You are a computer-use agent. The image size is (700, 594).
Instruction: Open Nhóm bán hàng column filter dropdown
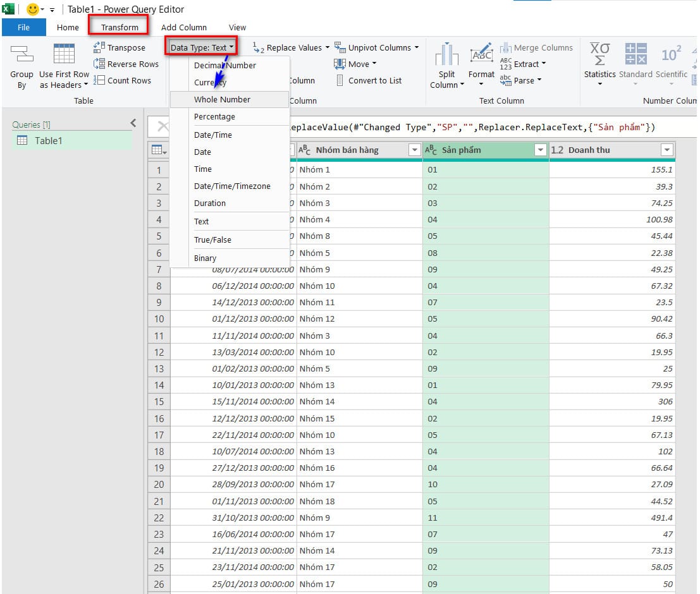[414, 150]
